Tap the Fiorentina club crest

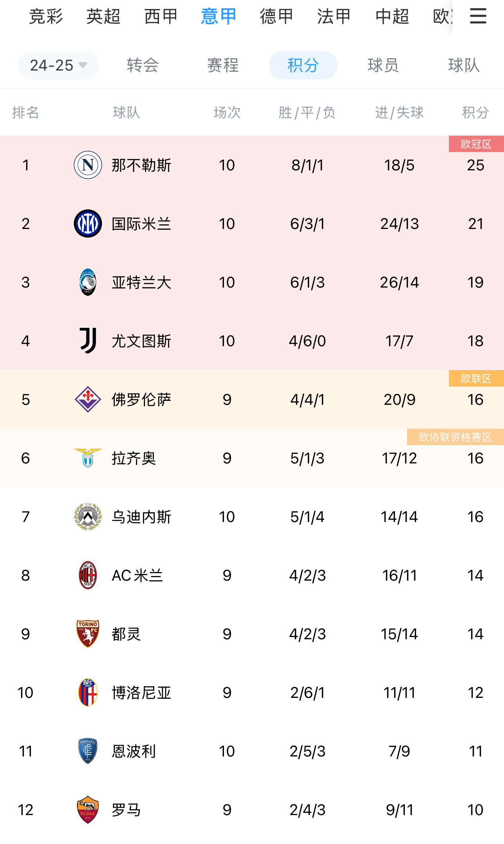click(x=88, y=399)
